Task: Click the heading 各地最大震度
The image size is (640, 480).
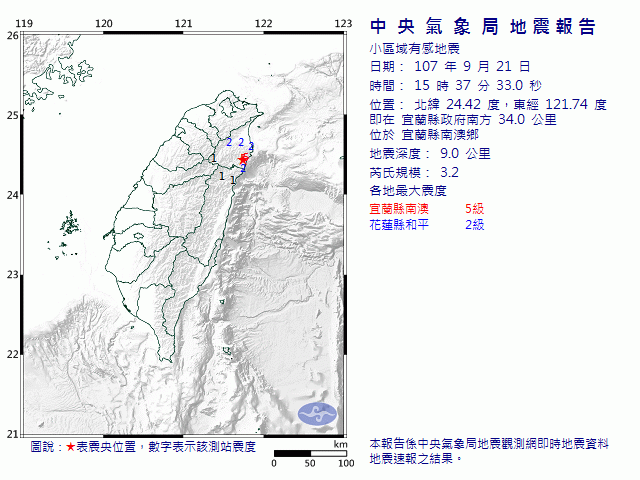Action: [408, 191]
